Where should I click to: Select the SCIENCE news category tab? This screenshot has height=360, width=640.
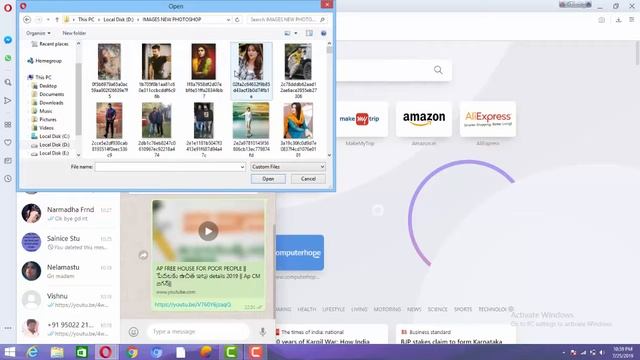(x=438, y=309)
